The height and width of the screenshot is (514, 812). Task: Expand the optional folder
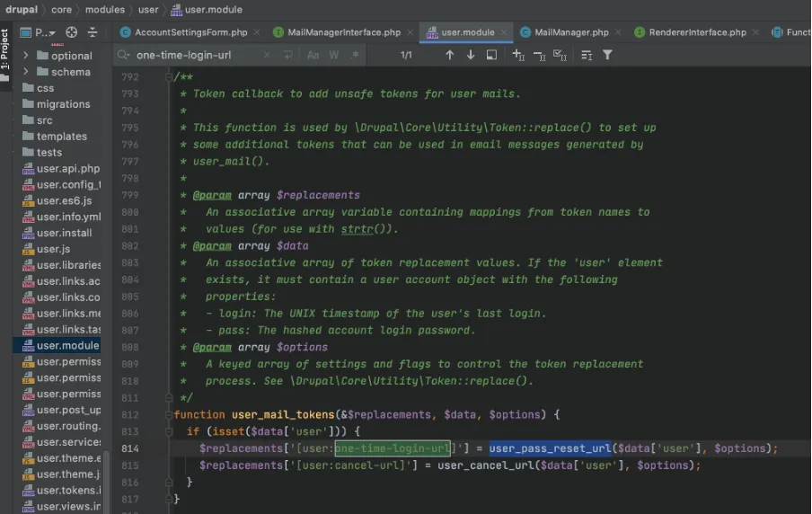(x=25, y=55)
